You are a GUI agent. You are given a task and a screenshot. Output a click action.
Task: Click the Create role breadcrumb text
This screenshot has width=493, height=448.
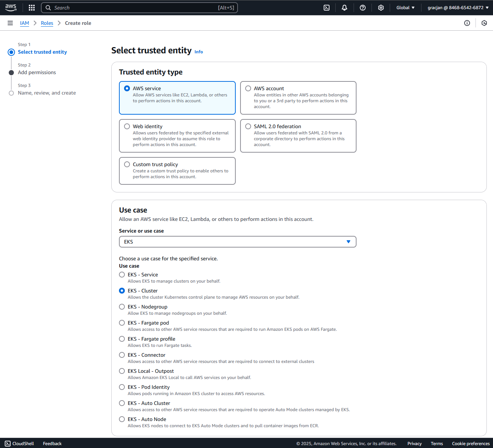tap(78, 23)
